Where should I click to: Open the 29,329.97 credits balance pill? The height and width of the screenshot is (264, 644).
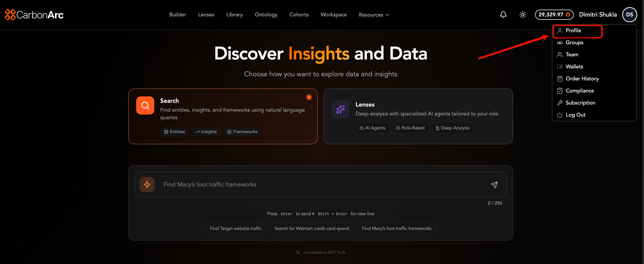(554, 15)
